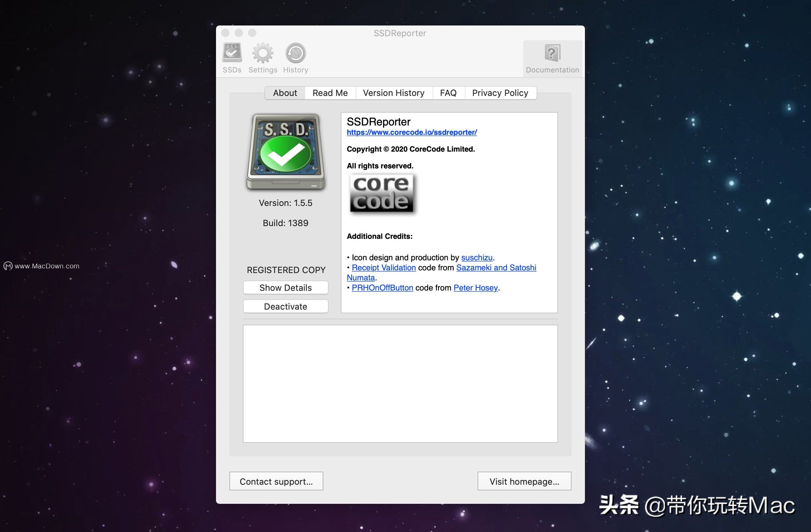The width and height of the screenshot is (811, 532).
Task: Open the Settings gear icon
Action: [x=263, y=58]
